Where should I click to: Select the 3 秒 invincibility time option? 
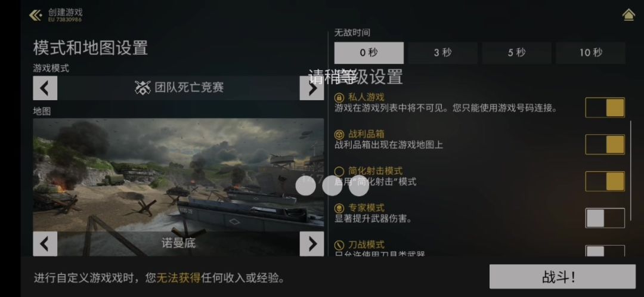442,52
